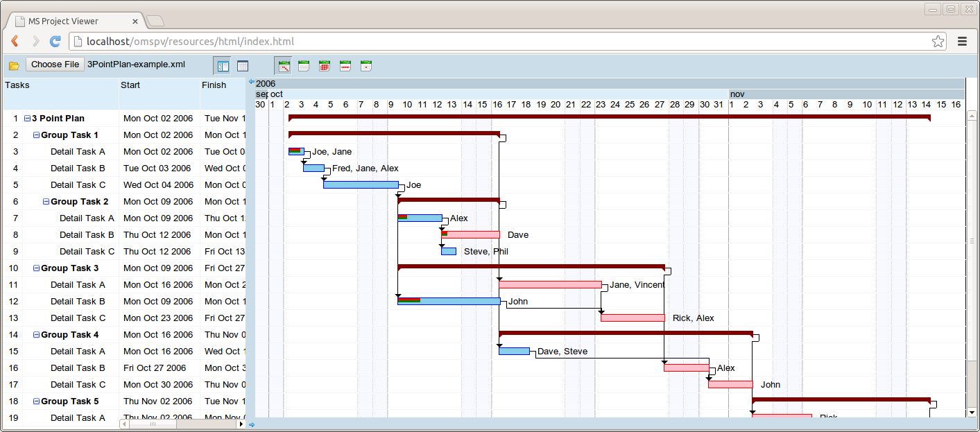Screen dimensions: 980x432
Task: Open a new browser tab
Action: coord(155,21)
